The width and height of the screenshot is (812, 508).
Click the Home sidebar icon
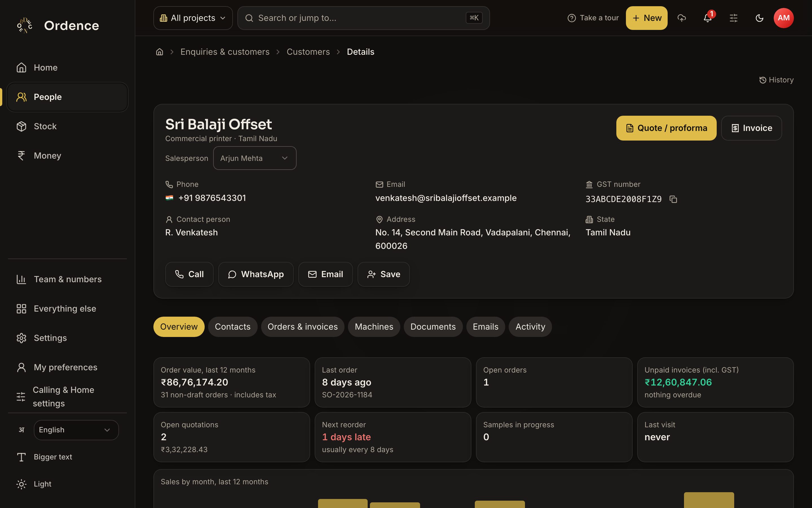point(21,67)
